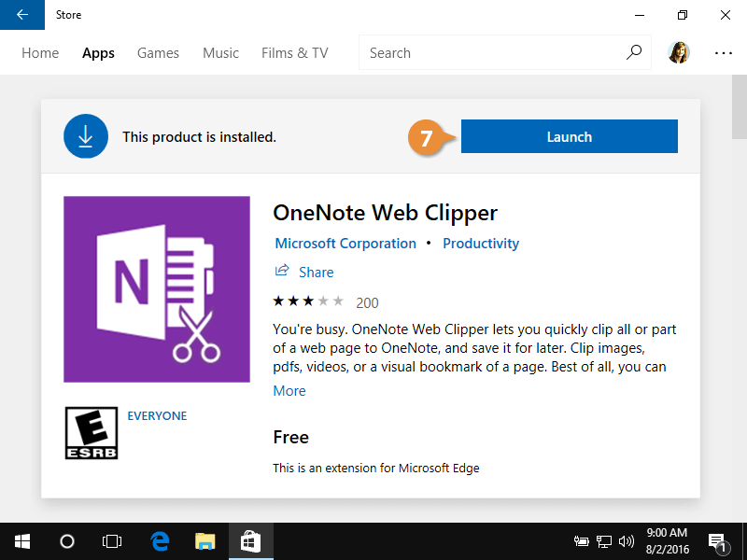Click the blue download arrow icon
This screenshot has height=560, width=747.
[86, 137]
